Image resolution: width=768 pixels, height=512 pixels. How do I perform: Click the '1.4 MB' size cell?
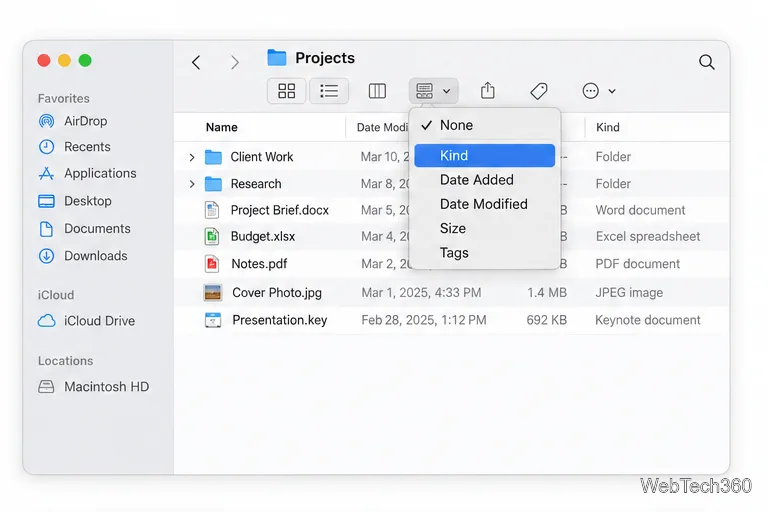(x=547, y=293)
